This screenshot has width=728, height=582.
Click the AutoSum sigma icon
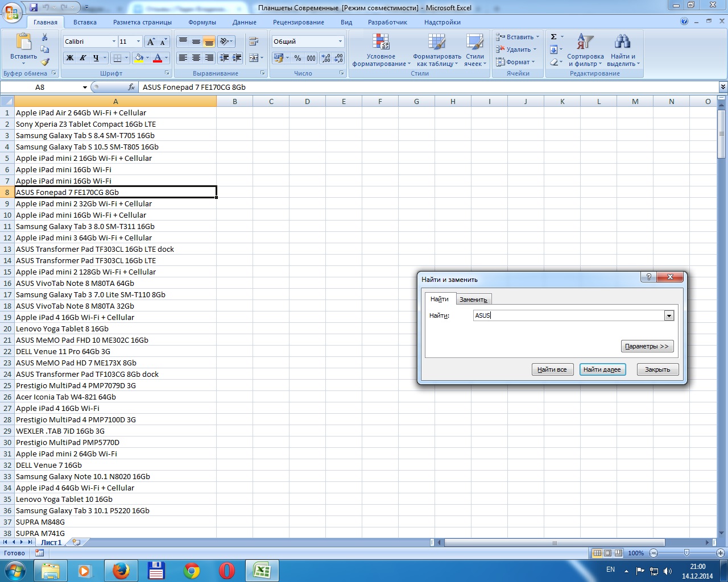[553, 37]
